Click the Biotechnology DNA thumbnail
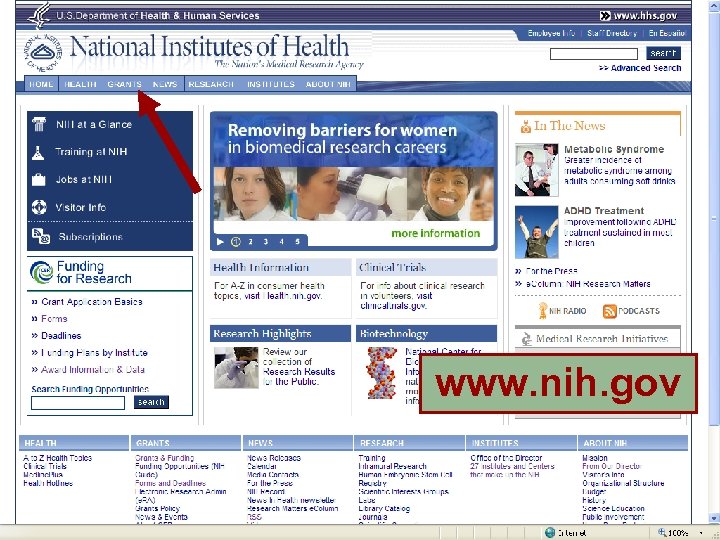This screenshot has width=720, height=540. tap(381, 372)
